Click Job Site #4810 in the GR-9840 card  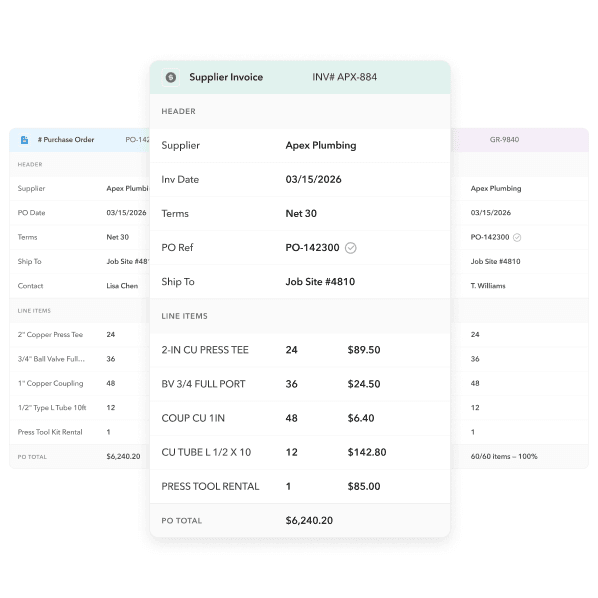click(x=495, y=262)
